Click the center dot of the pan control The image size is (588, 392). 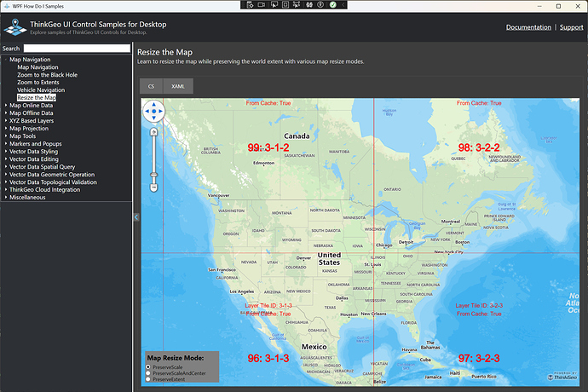pos(153,112)
